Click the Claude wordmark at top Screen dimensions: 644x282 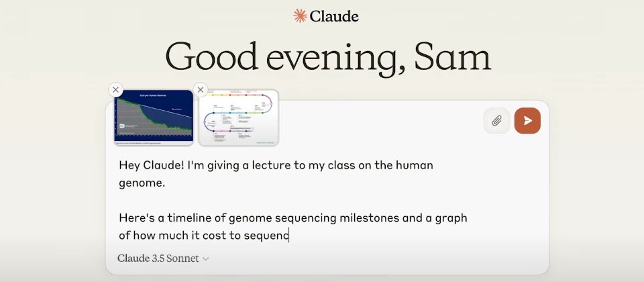334,16
